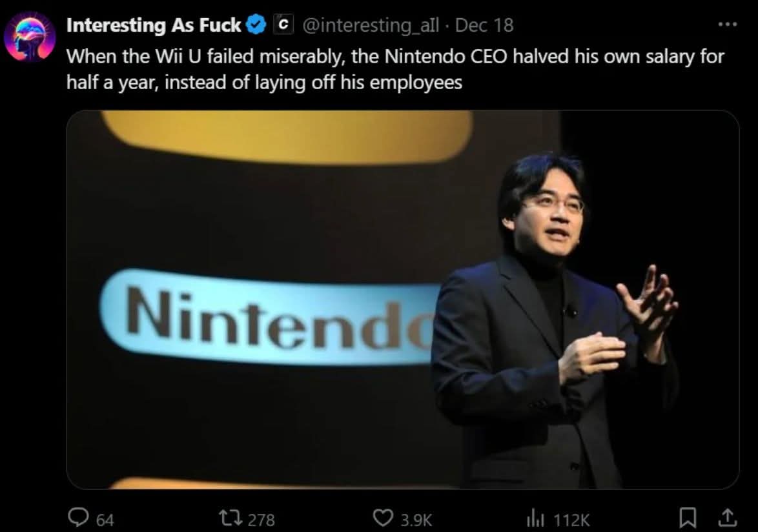
Task: Click the 278 reposts count
Action: pyautogui.click(x=261, y=519)
